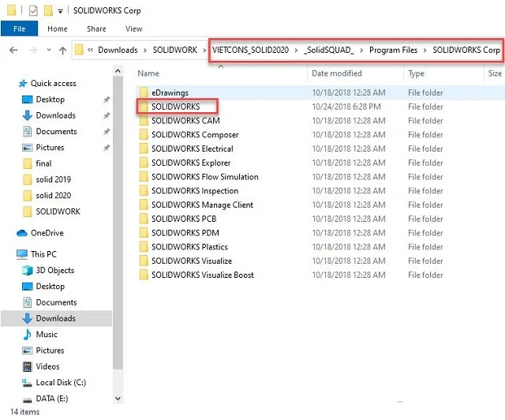Select the SOLIDWORKS folder icon
The image size is (505, 420).
coord(144,107)
